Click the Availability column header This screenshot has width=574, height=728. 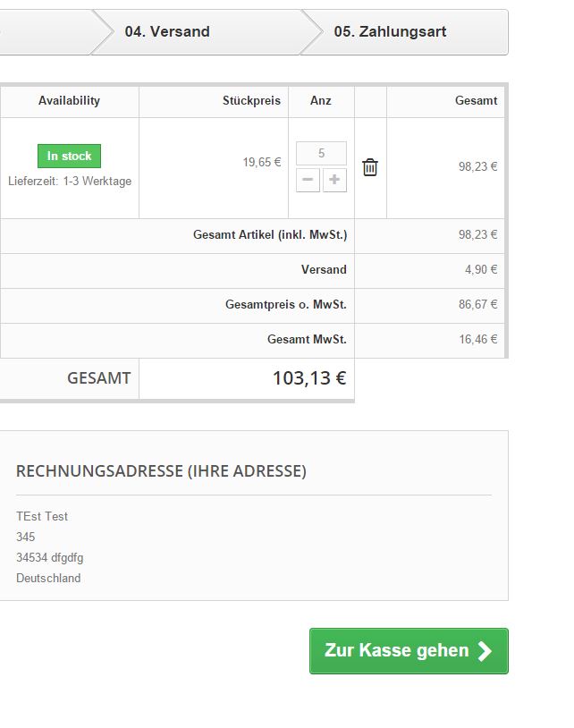click(70, 101)
